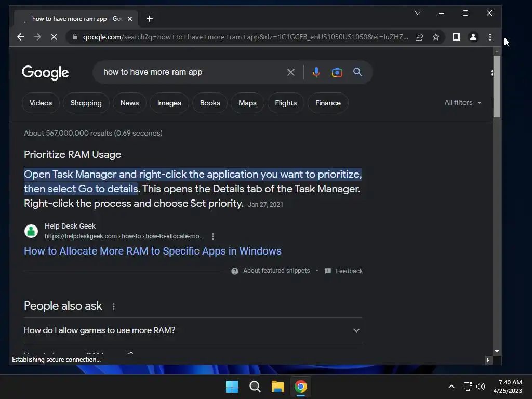Show hidden system tray icons

click(451, 387)
